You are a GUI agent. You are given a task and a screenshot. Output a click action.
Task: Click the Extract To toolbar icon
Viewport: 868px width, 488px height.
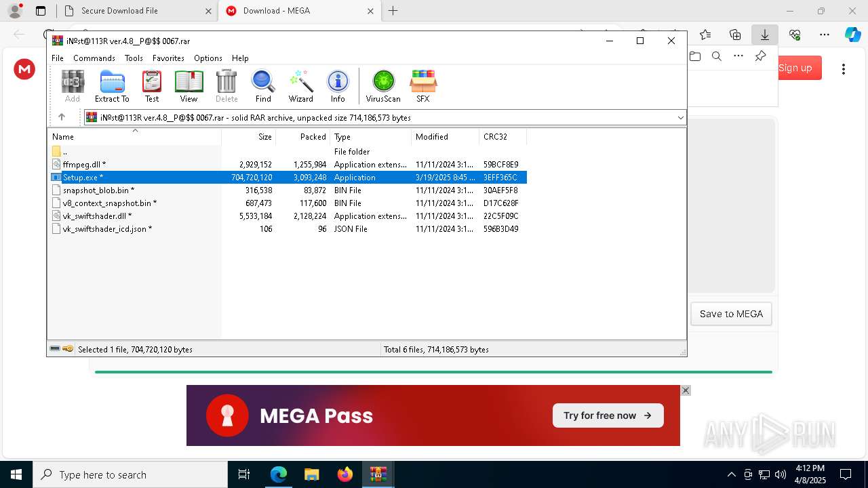point(112,86)
